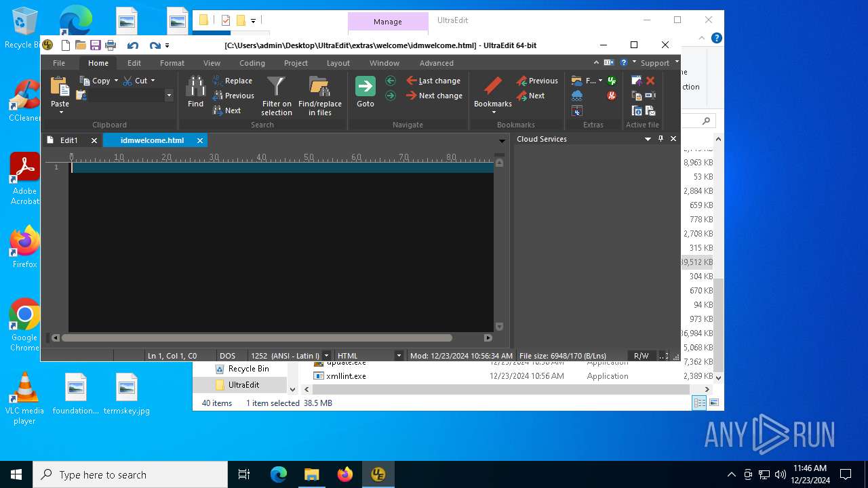Viewport: 868px width, 488px height.
Task: Open the Paste dropdown arrow
Action: 60,112
